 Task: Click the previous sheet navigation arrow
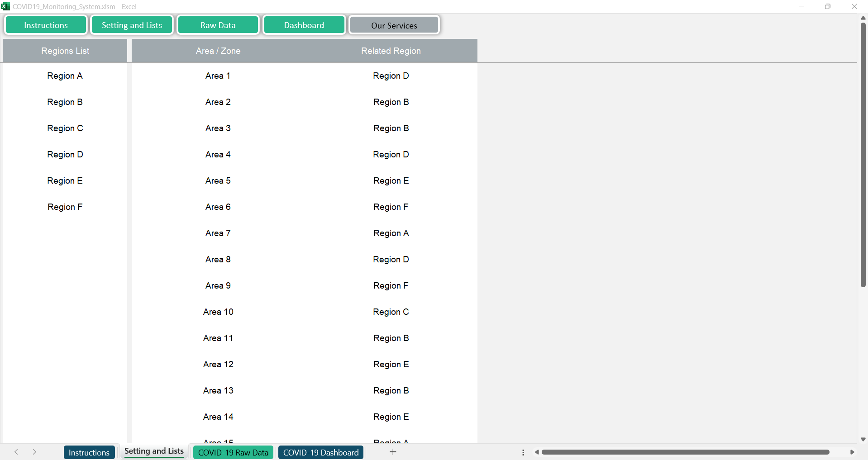[16, 452]
